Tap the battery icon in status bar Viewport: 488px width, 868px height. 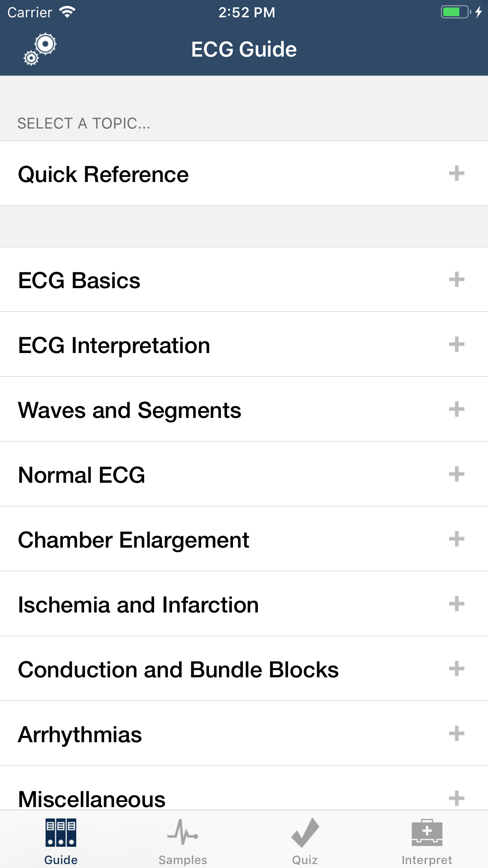(x=455, y=12)
